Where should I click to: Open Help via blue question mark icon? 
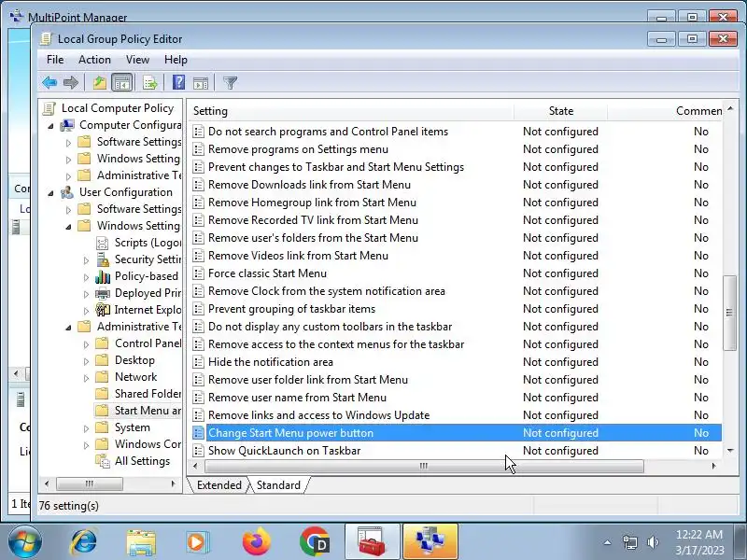coord(178,83)
